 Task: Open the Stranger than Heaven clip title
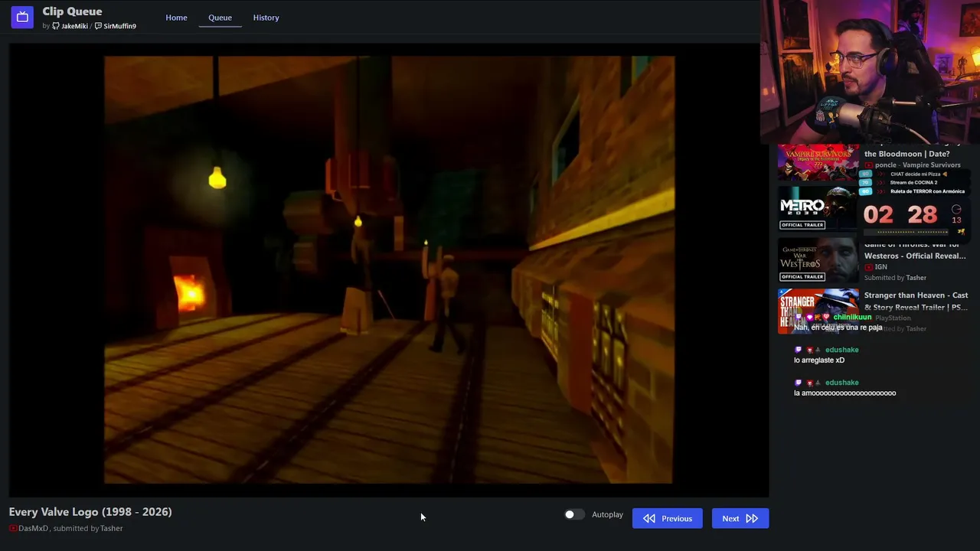[x=916, y=301]
